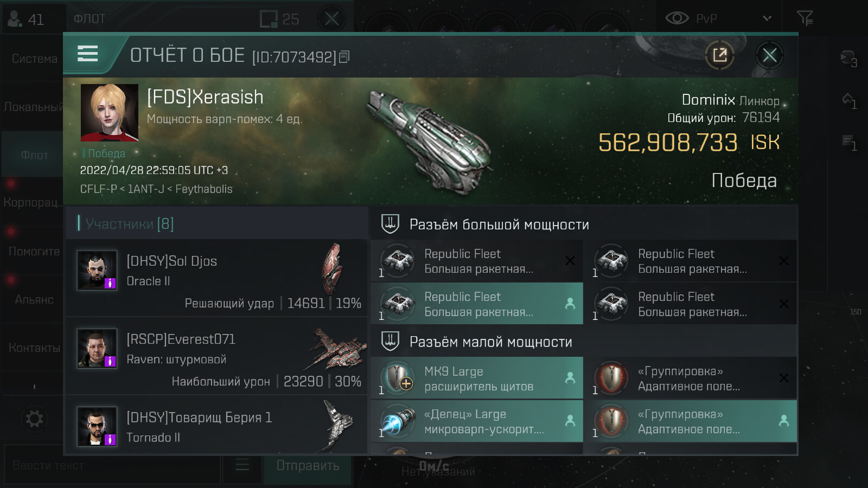Image resolution: width=868 pixels, height=488 pixels.
Task: Open the overview filter icon
Action: (805, 18)
